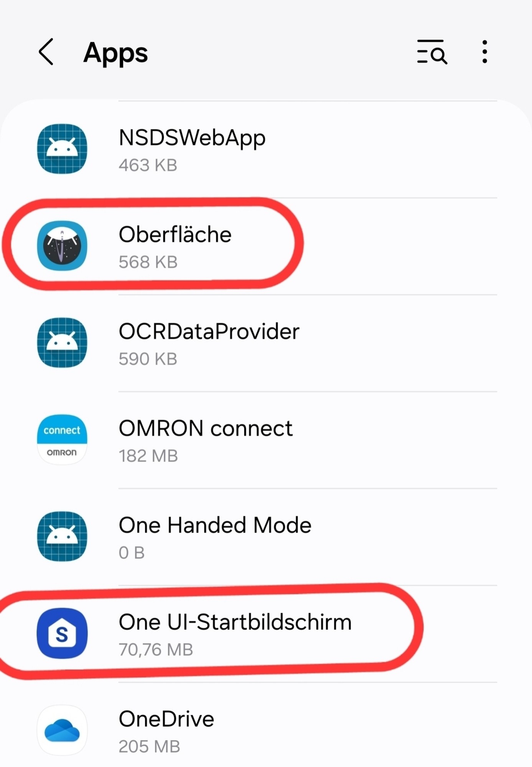
Task: Tap the 70,76 MB size text
Action: (x=156, y=650)
